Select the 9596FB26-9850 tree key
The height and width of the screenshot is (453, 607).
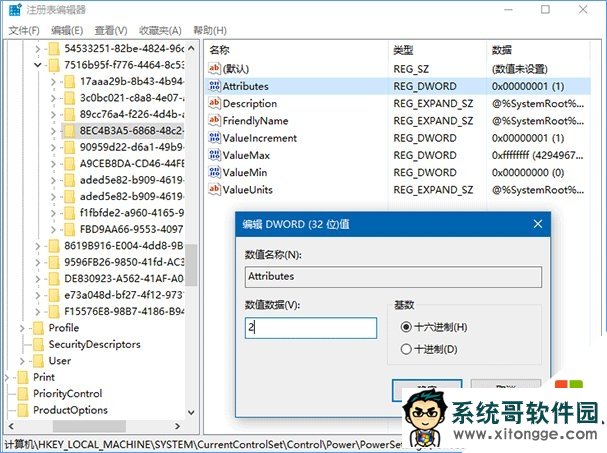(124, 262)
